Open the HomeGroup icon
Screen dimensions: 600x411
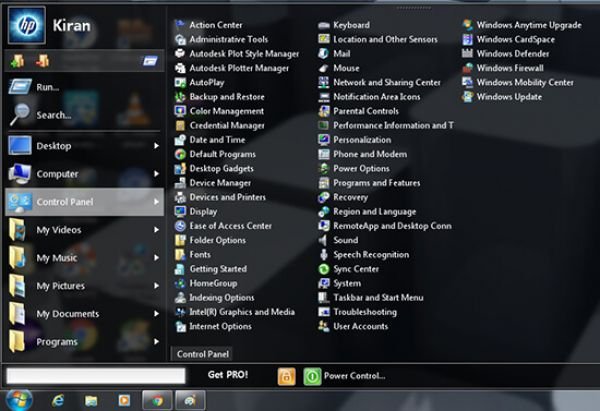(x=180, y=283)
